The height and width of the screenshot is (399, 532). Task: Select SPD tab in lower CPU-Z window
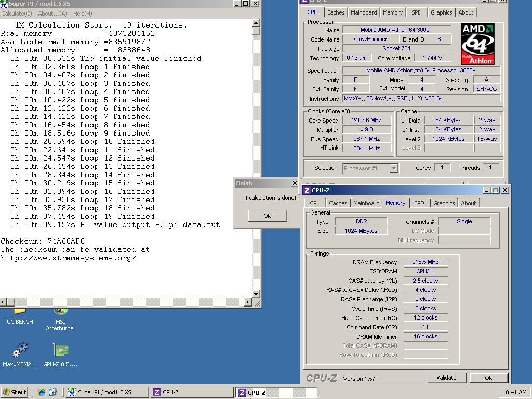coord(419,203)
